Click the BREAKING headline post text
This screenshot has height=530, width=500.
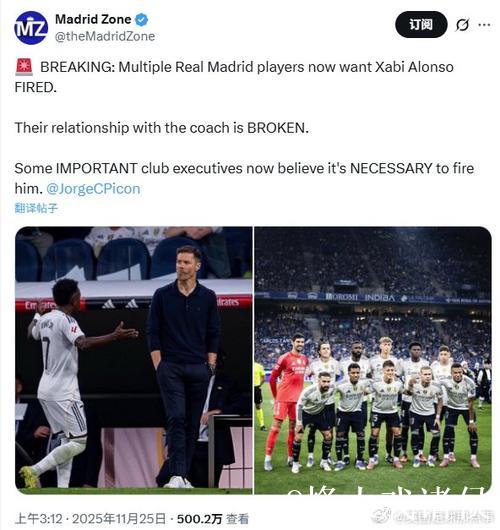tap(234, 77)
